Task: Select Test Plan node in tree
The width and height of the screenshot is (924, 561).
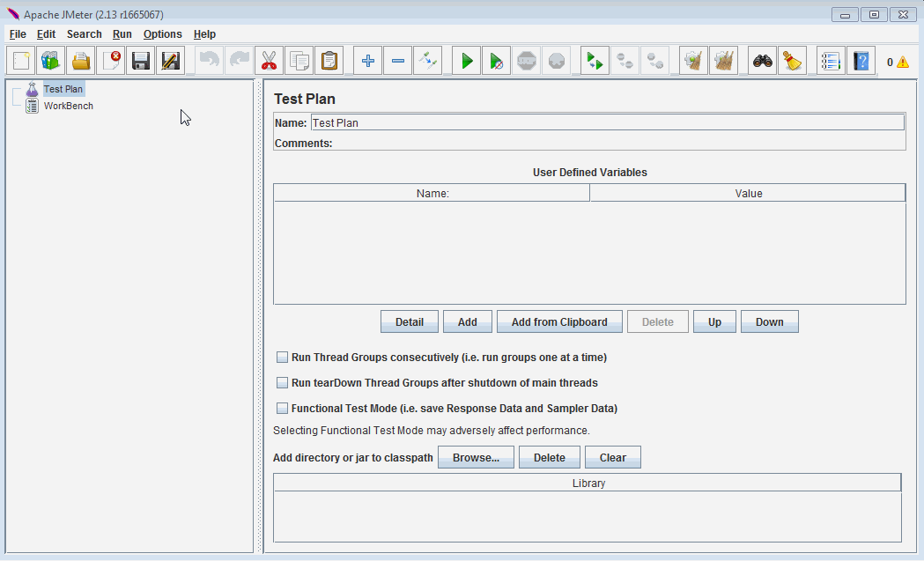Action: point(63,89)
